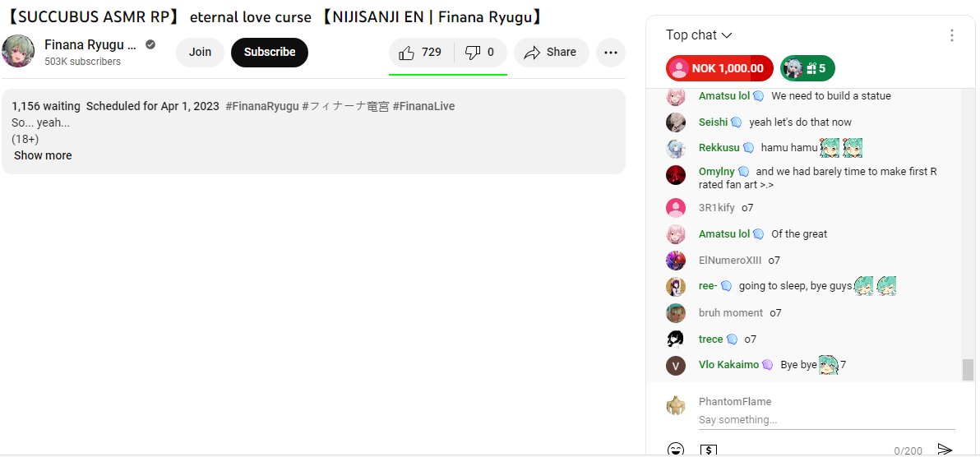Open chat options vertical dots menu
Screen dimensions: 980x457
pos(951,35)
